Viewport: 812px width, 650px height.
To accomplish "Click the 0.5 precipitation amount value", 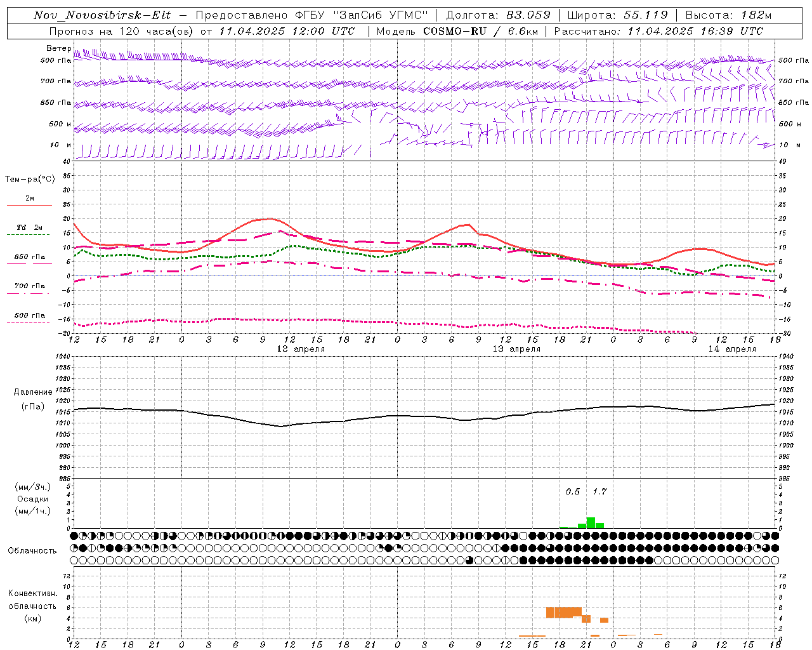I will [573, 492].
